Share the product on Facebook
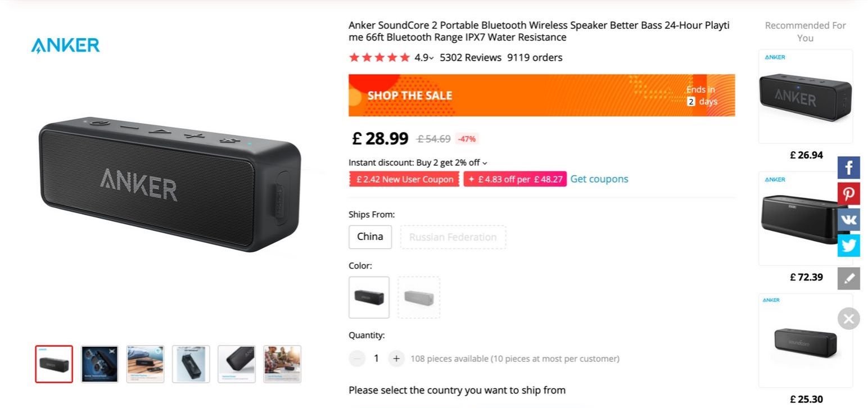Image resolution: width=868 pixels, height=408 pixels. pos(848,167)
